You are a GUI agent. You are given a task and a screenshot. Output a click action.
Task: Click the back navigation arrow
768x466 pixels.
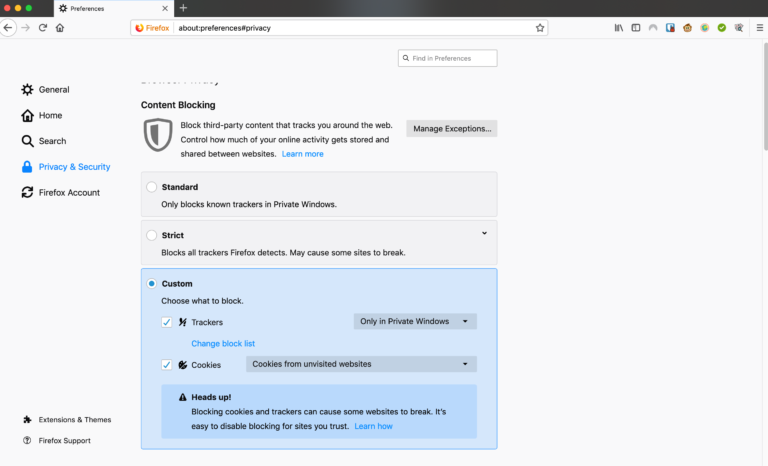click(x=9, y=28)
